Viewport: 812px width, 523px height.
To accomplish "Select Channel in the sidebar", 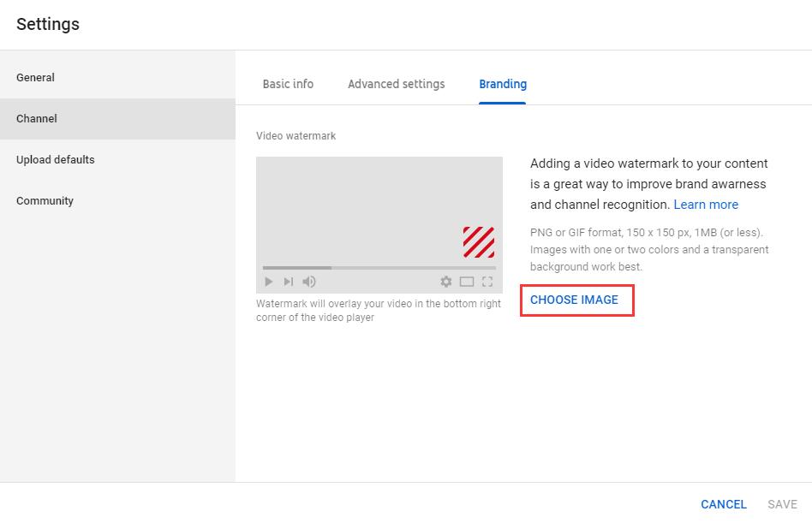I will (x=117, y=118).
